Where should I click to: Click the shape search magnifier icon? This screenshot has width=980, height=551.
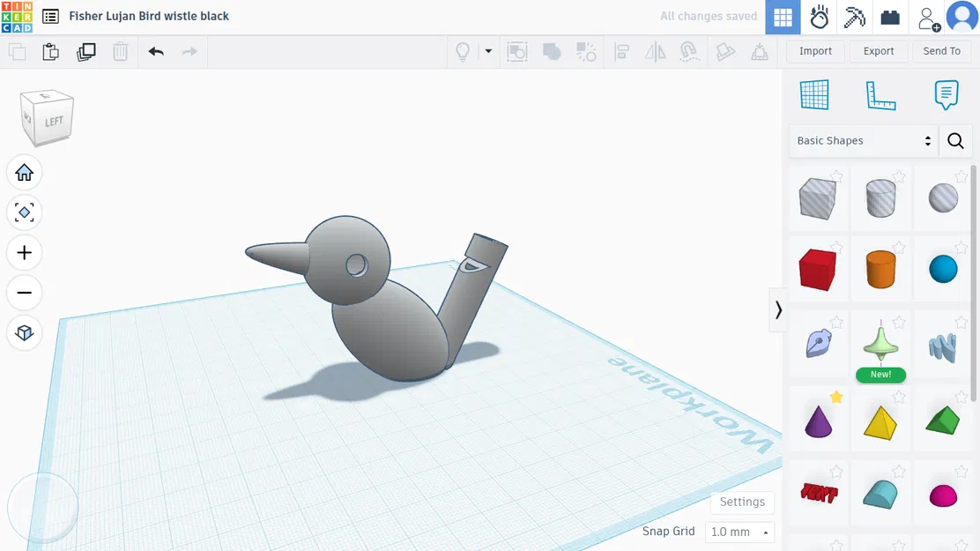tap(955, 141)
